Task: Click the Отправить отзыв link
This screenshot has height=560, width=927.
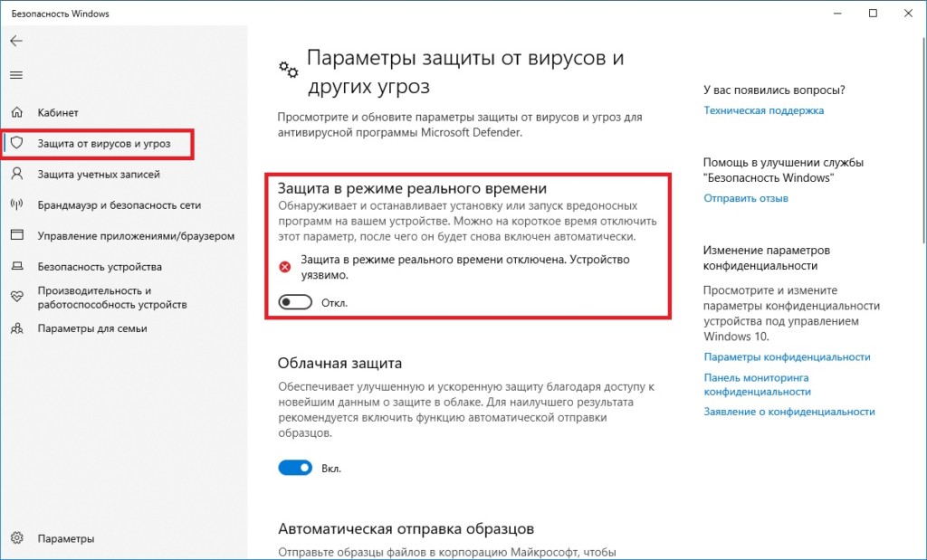Action: coord(746,198)
